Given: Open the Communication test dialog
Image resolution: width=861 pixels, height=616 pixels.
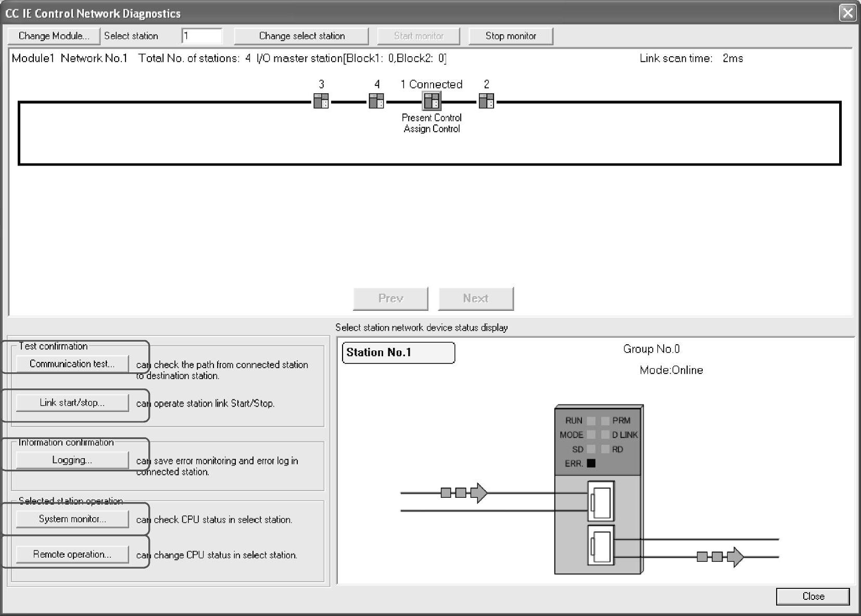Looking at the screenshot, I should [x=72, y=363].
